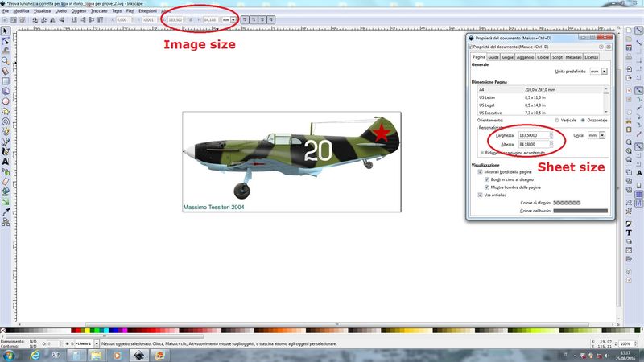
Task: Open the Filtri menu
Action: point(130,11)
